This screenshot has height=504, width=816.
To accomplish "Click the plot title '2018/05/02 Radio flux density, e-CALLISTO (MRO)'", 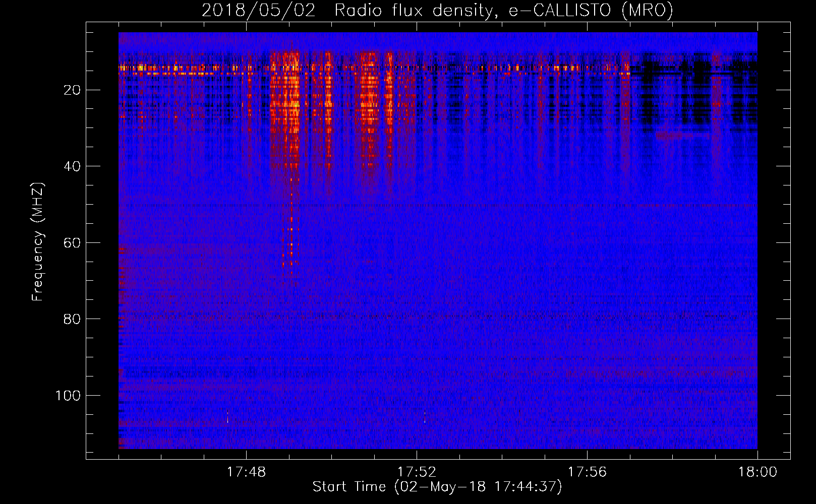I will 437,10.
